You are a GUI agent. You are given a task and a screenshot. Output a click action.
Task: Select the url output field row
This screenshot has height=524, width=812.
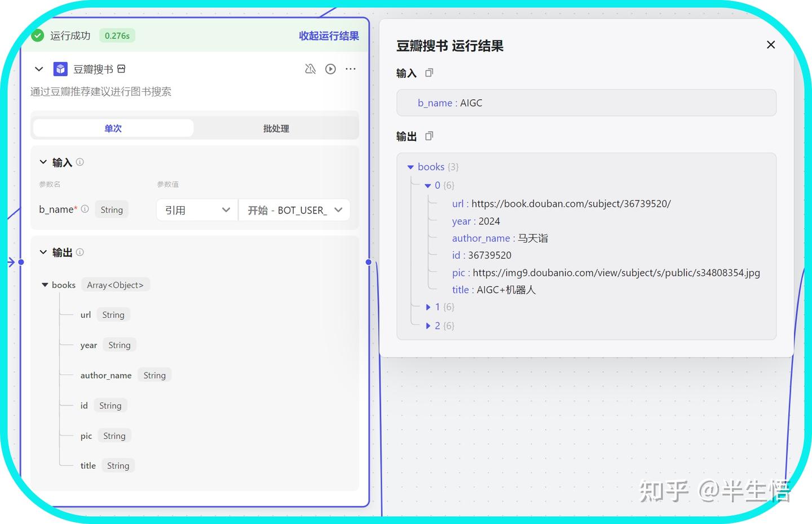click(x=105, y=314)
